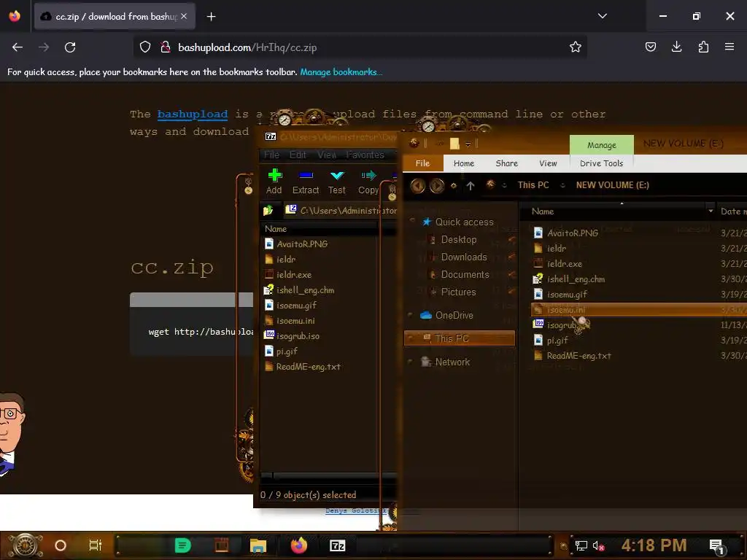Viewport: 747px width, 560px height.
Task: Click the 7-Zip Test button
Action: [x=337, y=182]
